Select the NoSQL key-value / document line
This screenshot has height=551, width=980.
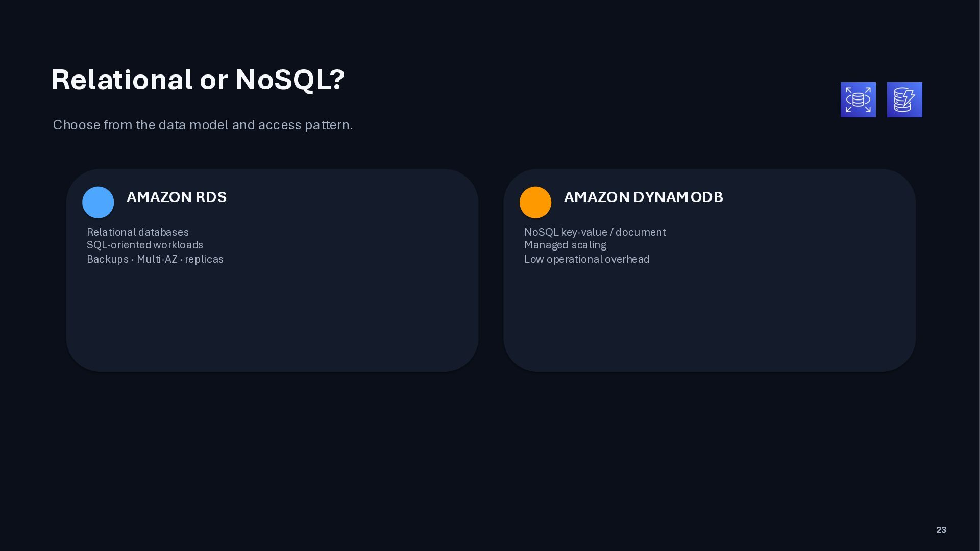595,232
